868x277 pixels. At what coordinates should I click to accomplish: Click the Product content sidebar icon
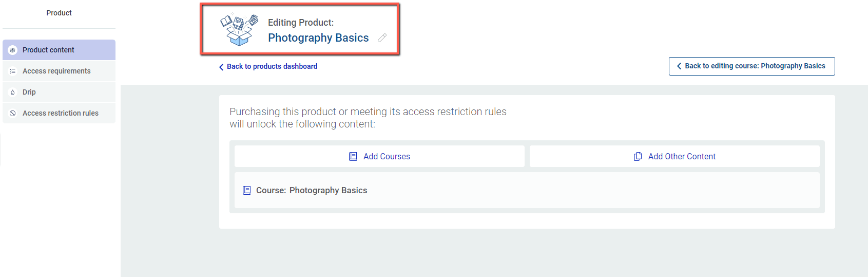(13, 50)
